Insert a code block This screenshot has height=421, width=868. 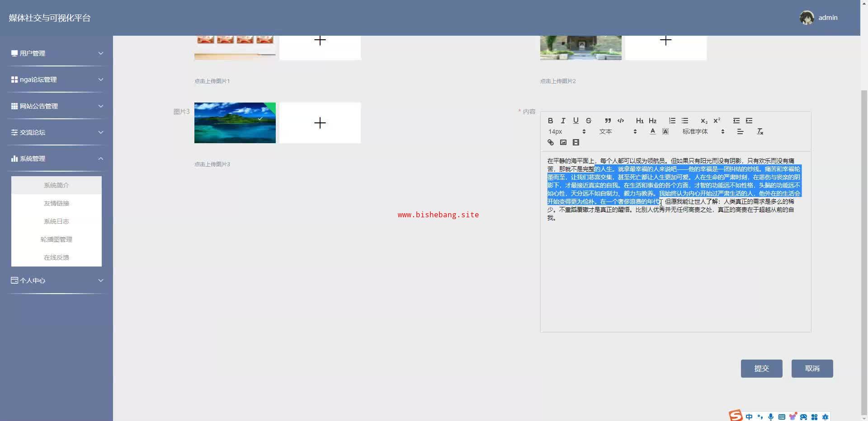point(621,121)
